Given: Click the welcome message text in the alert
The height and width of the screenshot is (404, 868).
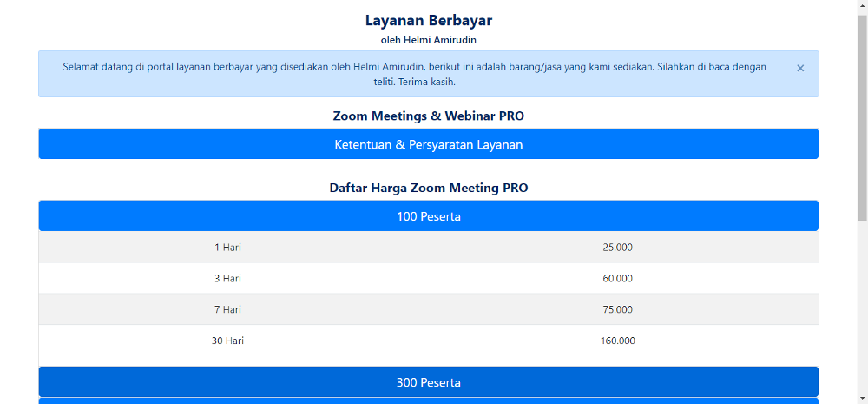Looking at the screenshot, I should [x=415, y=74].
